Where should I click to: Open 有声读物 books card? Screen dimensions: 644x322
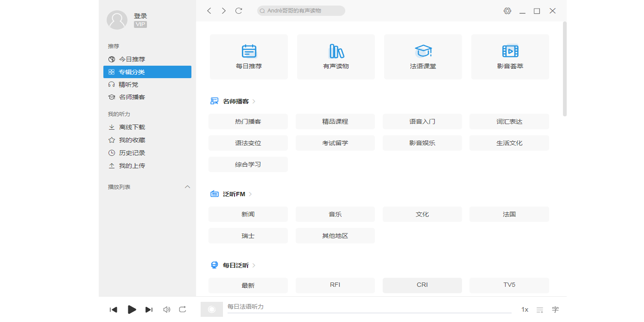coord(336,57)
